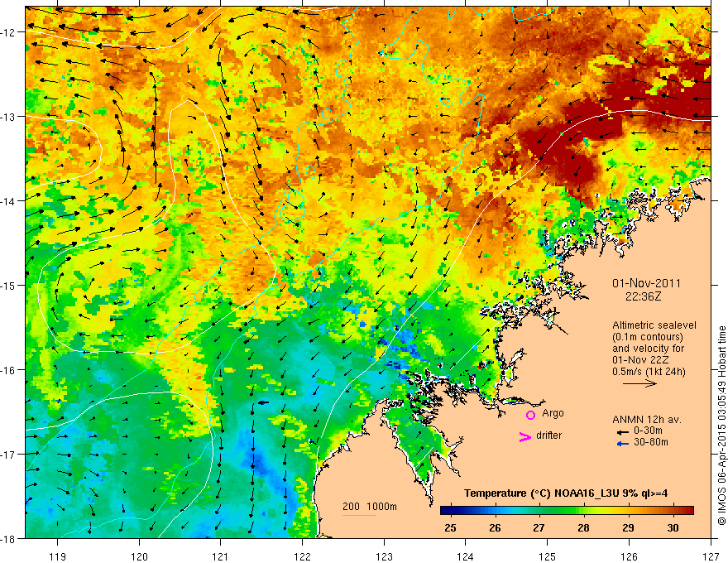The height and width of the screenshot is (563, 728).
Task: Click the colorbar tick label 29
Action: coord(628,527)
